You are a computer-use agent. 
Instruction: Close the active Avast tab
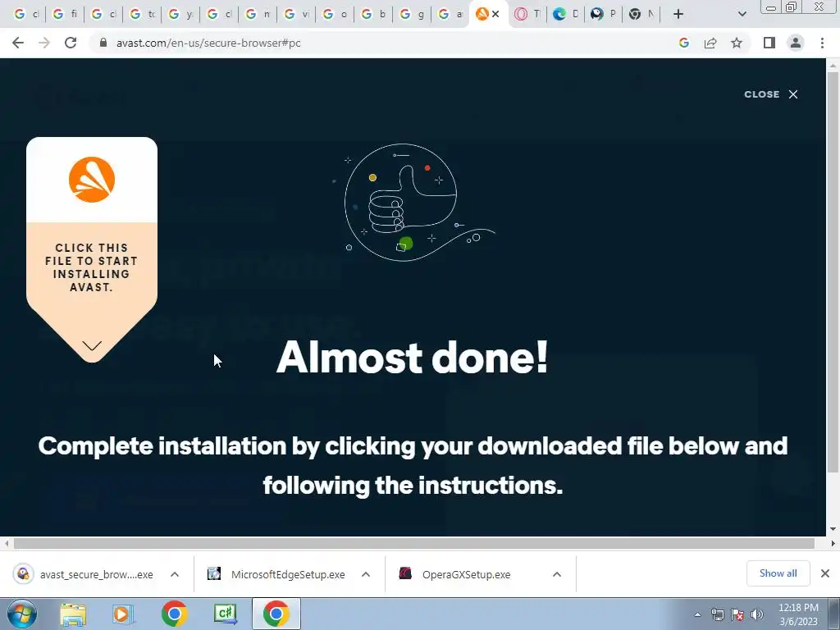pyautogui.click(x=495, y=14)
